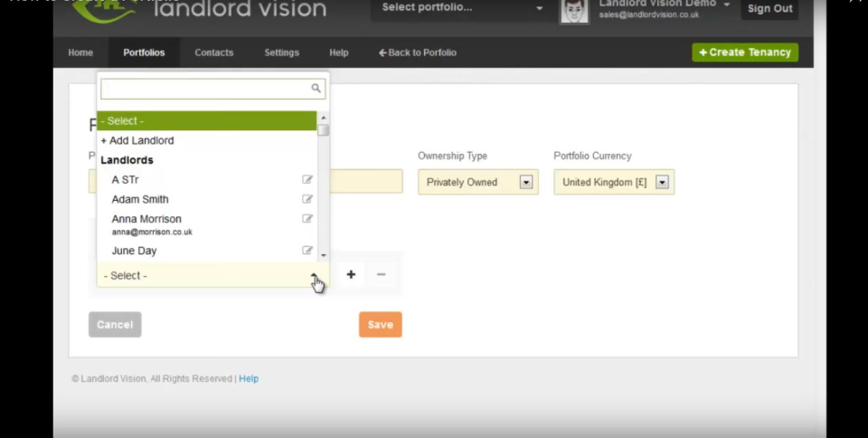This screenshot has width=868, height=438.
Task: Click the landlord search input field
Action: 213,89
